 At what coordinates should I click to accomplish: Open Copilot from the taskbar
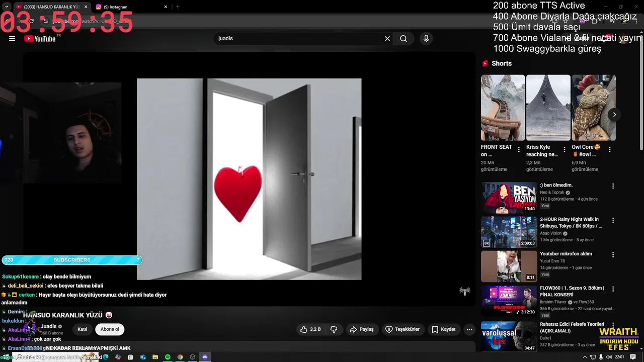118,357
